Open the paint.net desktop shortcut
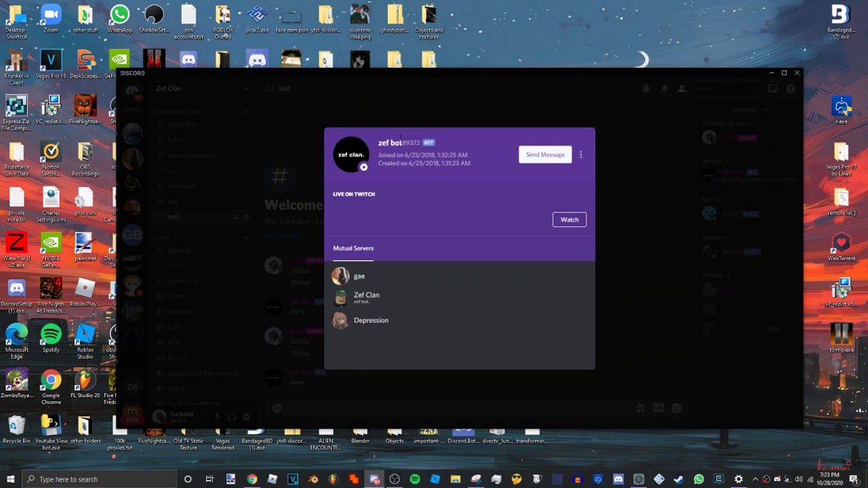This screenshot has width=868, height=488. tap(85, 248)
